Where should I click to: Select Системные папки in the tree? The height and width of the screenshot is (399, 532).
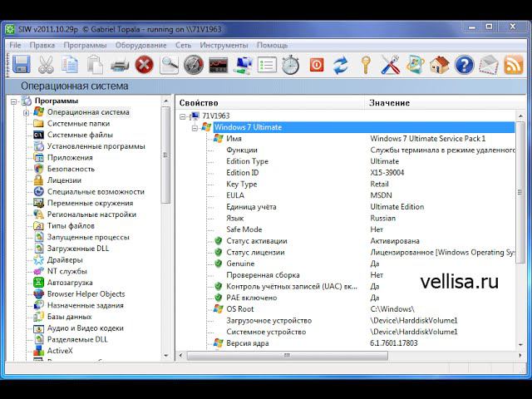[x=78, y=124]
